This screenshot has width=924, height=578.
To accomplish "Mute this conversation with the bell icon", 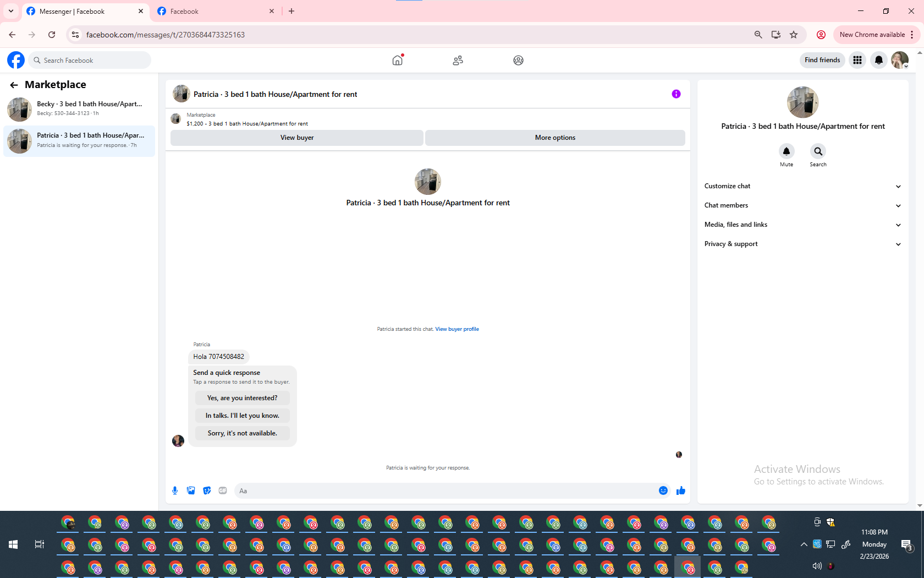I will tap(787, 151).
